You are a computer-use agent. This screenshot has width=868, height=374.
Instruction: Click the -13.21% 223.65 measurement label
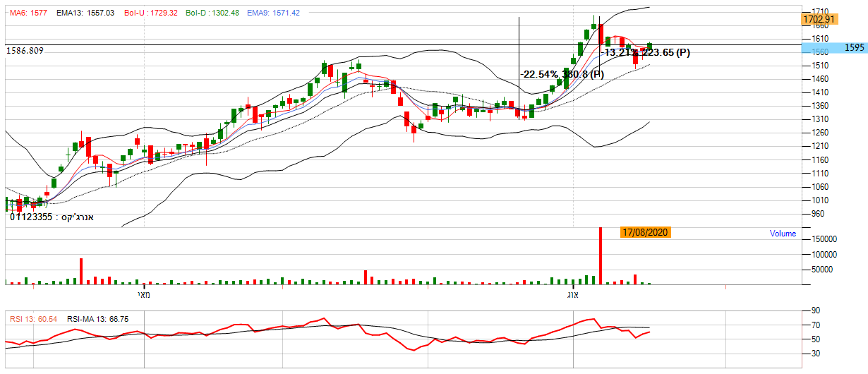(x=645, y=52)
